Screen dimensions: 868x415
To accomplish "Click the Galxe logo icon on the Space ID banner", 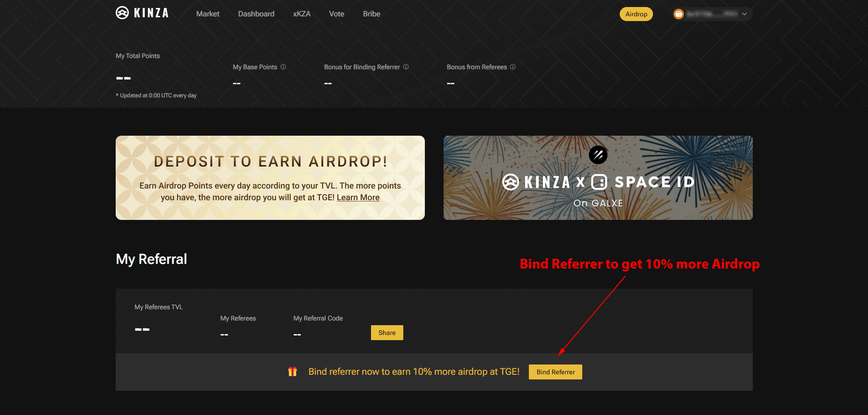I will pyautogui.click(x=598, y=155).
